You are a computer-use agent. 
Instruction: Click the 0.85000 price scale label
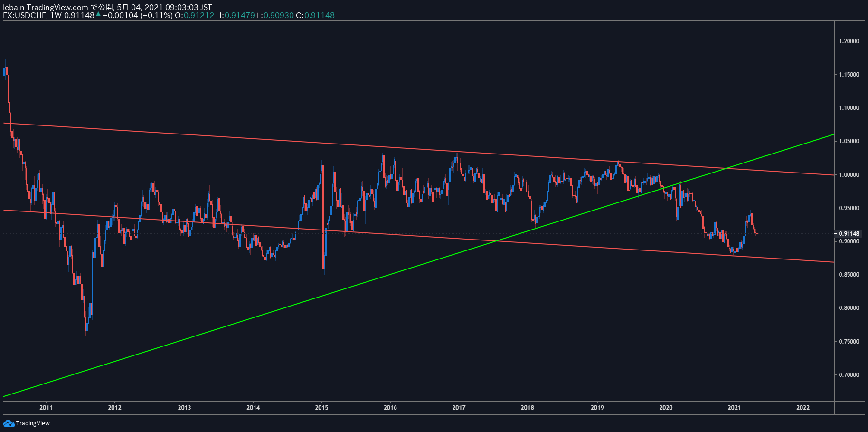click(849, 275)
